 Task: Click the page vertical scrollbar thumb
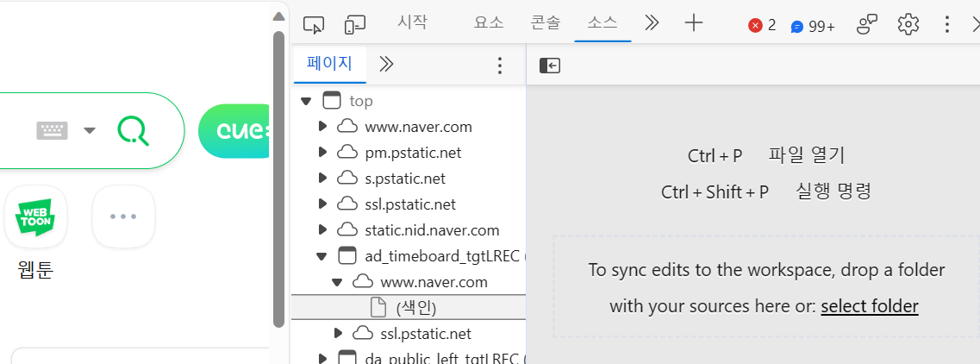279,179
